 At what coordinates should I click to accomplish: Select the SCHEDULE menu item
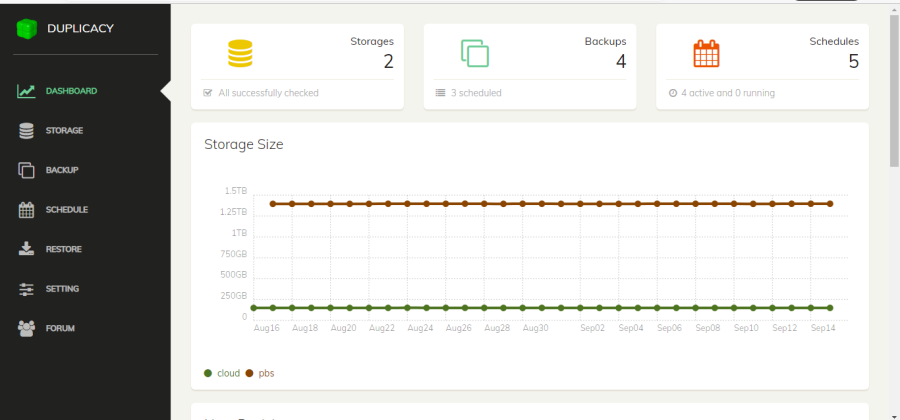coord(67,210)
